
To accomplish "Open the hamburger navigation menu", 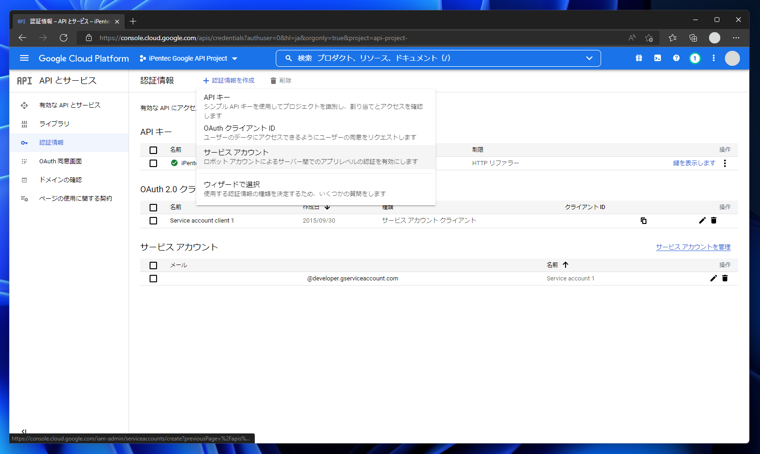I will pos(24,58).
